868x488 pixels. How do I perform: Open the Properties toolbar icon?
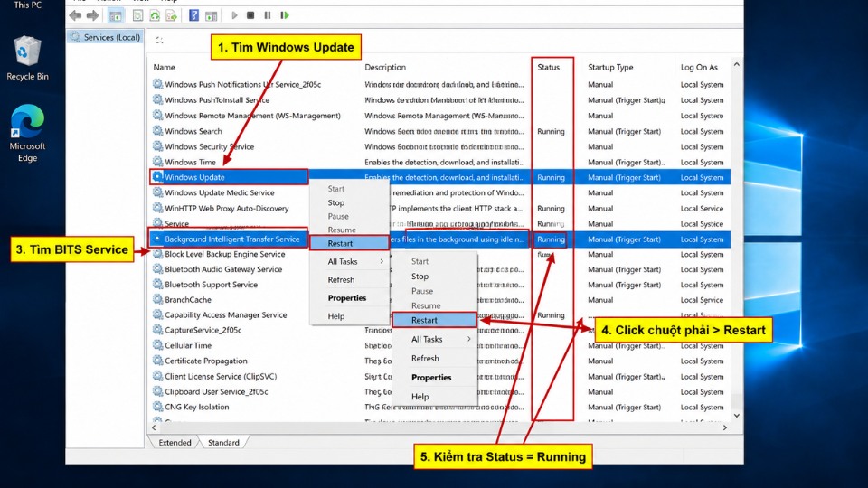tap(137, 15)
